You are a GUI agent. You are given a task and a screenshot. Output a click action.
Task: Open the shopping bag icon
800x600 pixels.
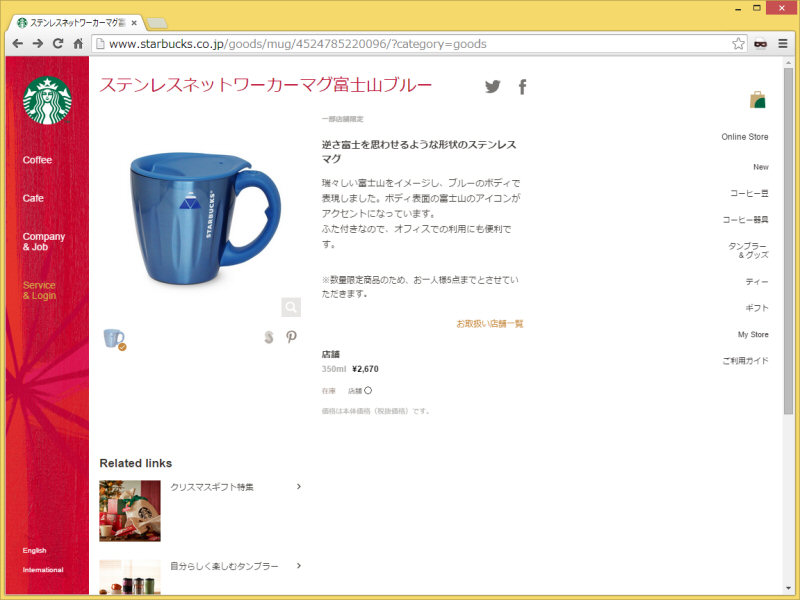click(x=758, y=99)
